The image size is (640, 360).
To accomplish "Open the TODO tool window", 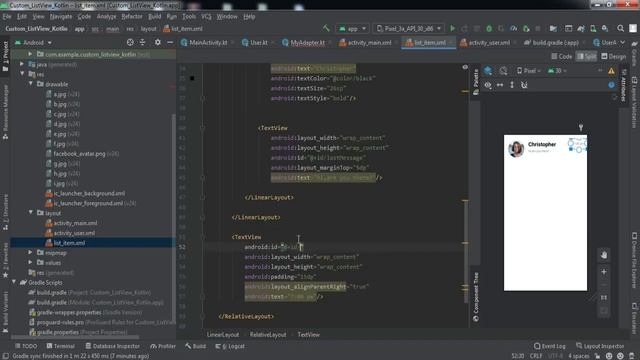I will click(x=26, y=346).
